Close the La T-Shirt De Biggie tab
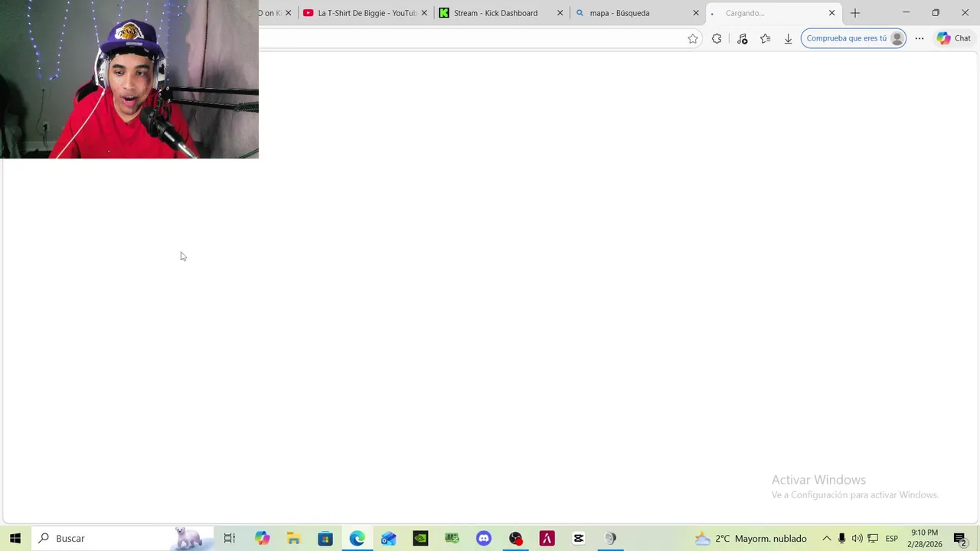The image size is (980, 551). (x=424, y=13)
